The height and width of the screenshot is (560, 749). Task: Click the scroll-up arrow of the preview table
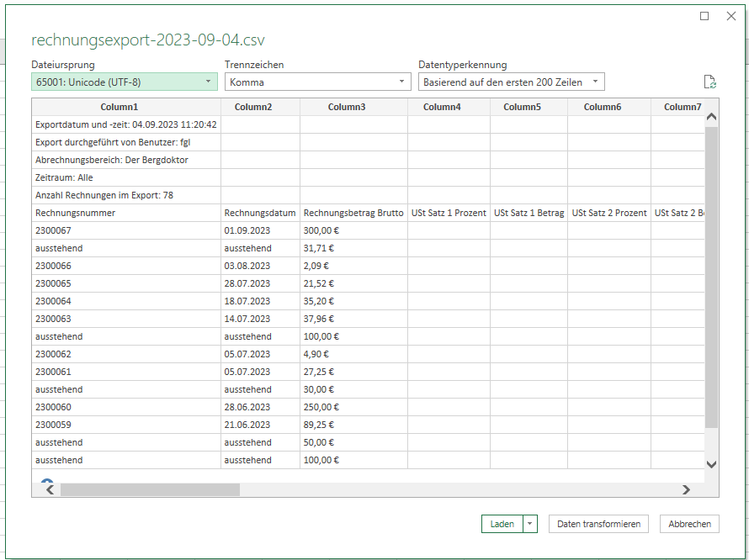pyautogui.click(x=711, y=117)
